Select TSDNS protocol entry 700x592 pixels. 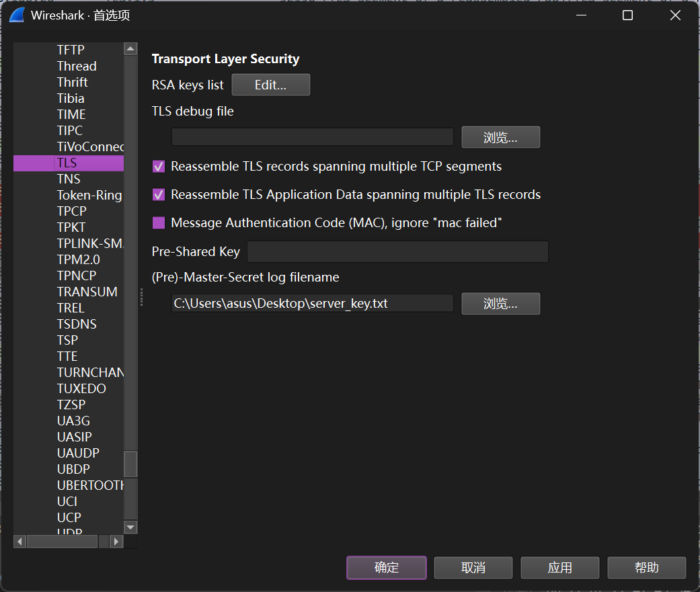[77, 324]
